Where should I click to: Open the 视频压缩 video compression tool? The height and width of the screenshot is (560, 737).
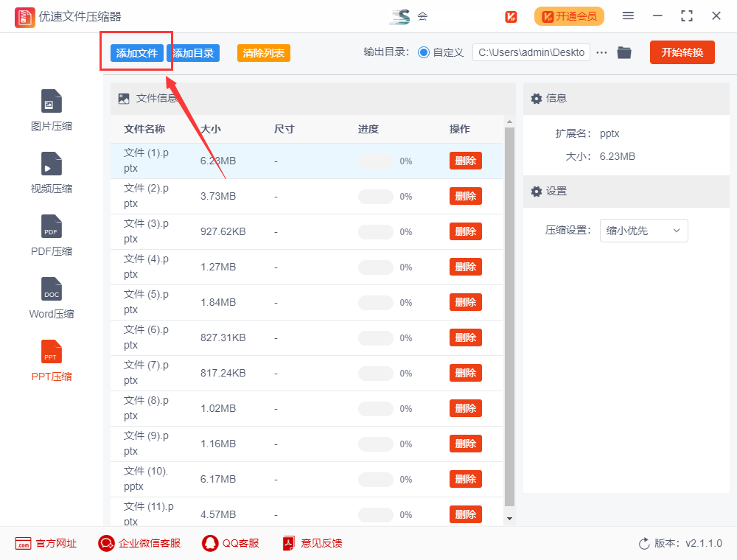click(x=52, y=173)
